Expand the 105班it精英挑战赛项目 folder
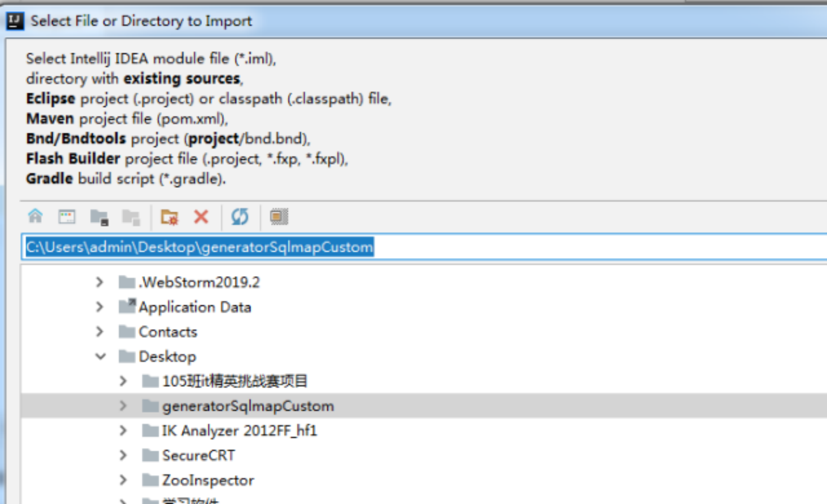The image size is (827, 504). (x=123, y=381)
